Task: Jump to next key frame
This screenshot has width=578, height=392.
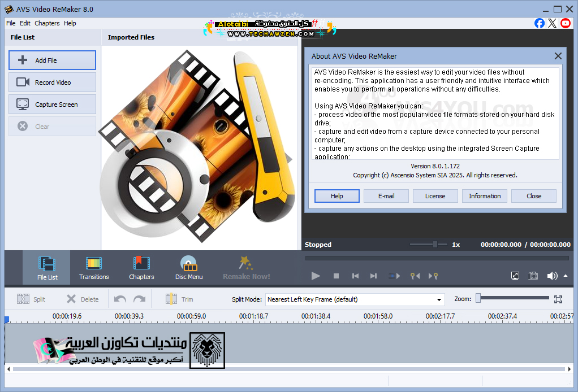Action: (x=433, y=276)
